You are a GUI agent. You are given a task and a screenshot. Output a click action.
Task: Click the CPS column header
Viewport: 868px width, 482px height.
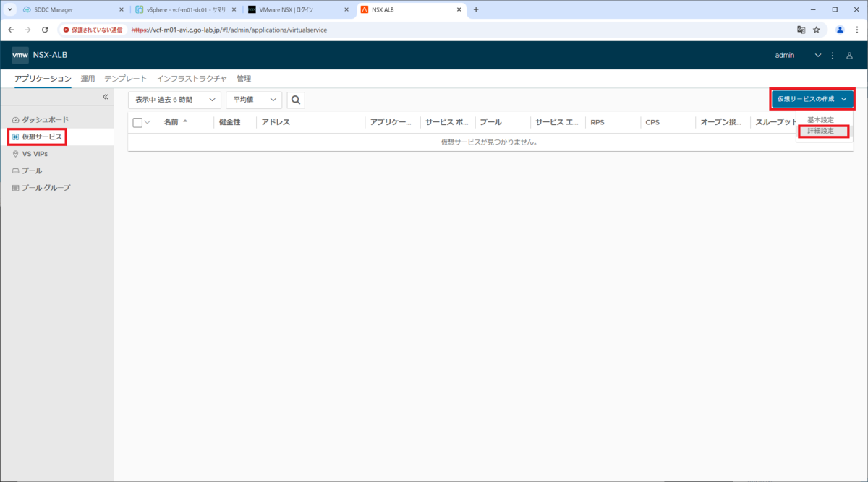click(652, 122)
